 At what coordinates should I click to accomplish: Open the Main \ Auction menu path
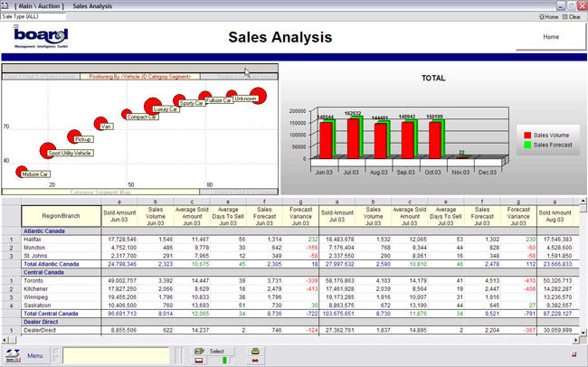click(38, 5)
